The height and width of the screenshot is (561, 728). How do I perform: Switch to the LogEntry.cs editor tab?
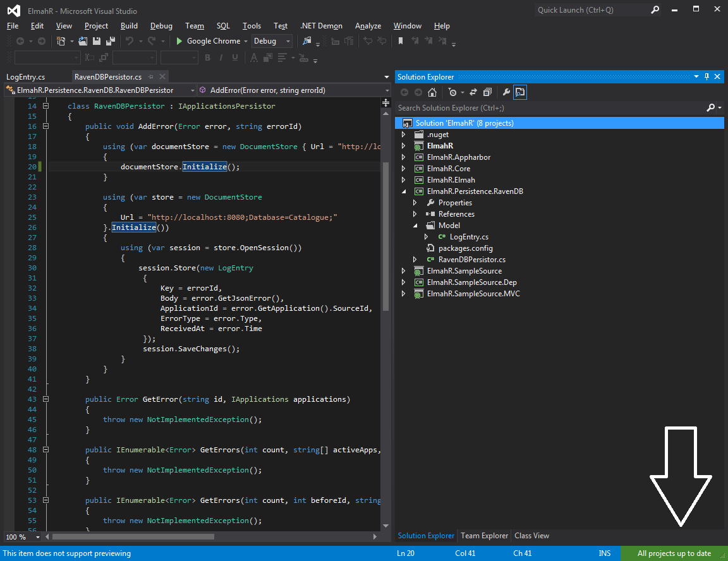tap(26, 76)
